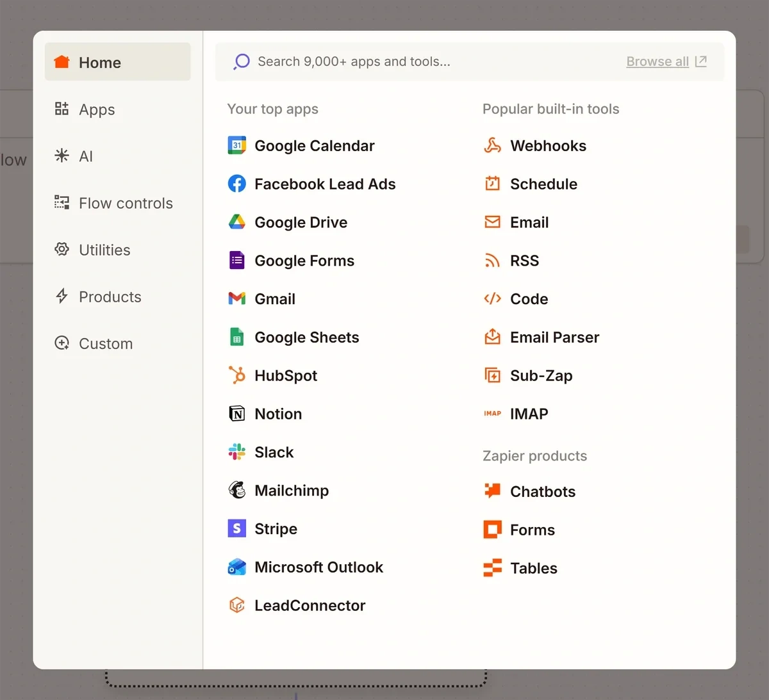Click the Zapier Forms icon
This screenshot has width=769, height=700.
pyautogui.click(x=492, y=530)
